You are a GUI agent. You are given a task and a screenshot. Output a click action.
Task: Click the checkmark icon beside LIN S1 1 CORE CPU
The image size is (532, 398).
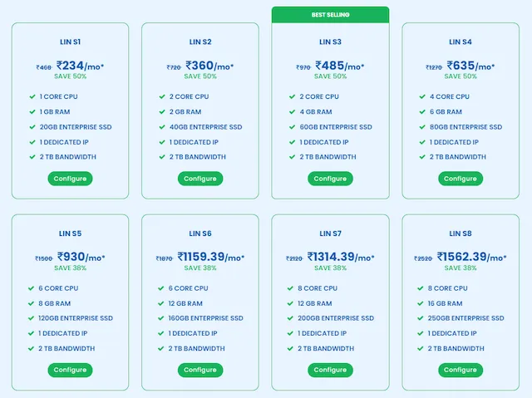(31, 97)
